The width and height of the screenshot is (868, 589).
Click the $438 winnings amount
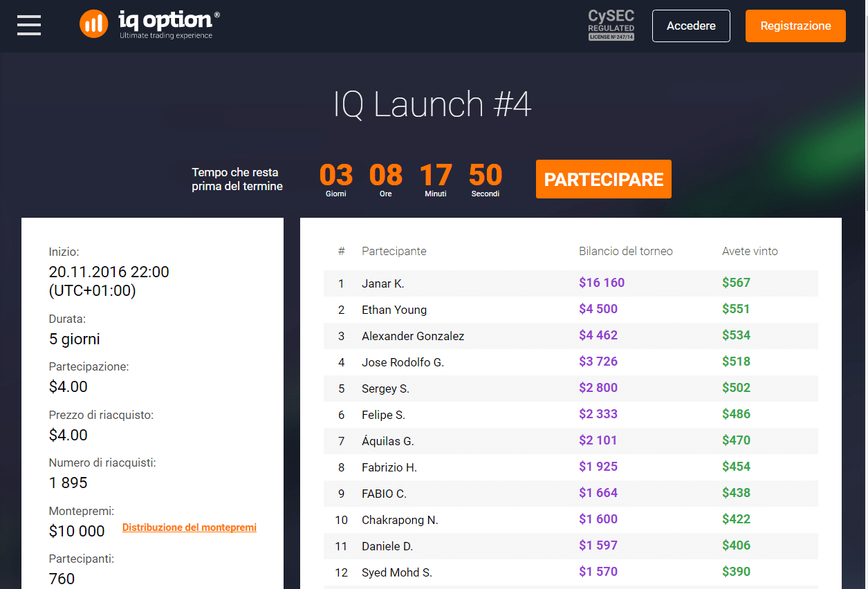(x=736, y=493)
